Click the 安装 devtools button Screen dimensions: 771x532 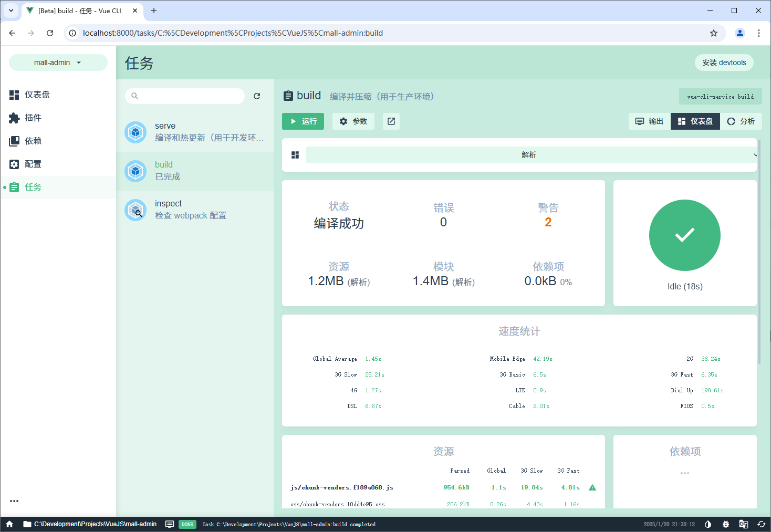(724, 62)
